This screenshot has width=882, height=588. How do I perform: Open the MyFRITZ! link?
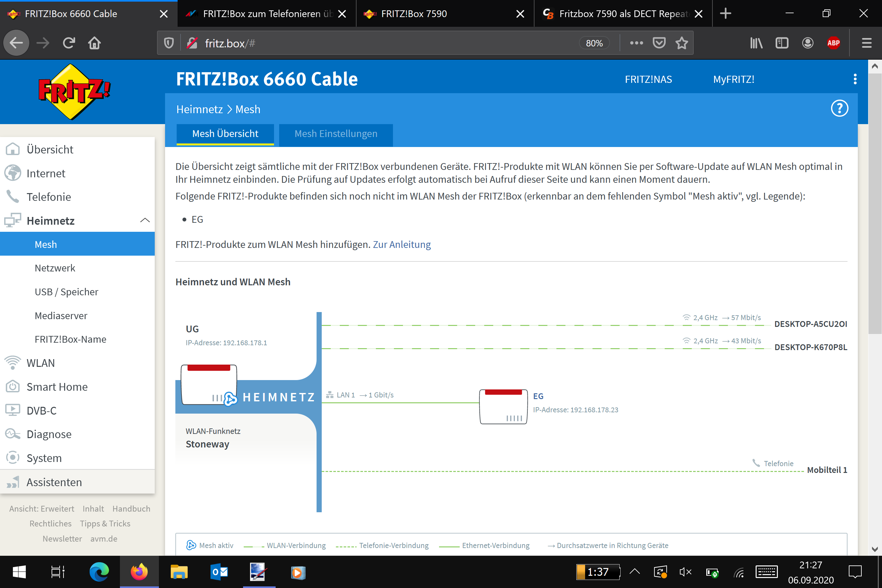pyautogui.click(x=733, y=80)
